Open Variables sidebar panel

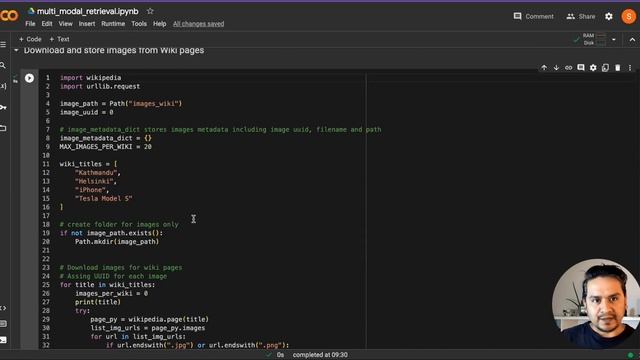(x=3, y=86)
